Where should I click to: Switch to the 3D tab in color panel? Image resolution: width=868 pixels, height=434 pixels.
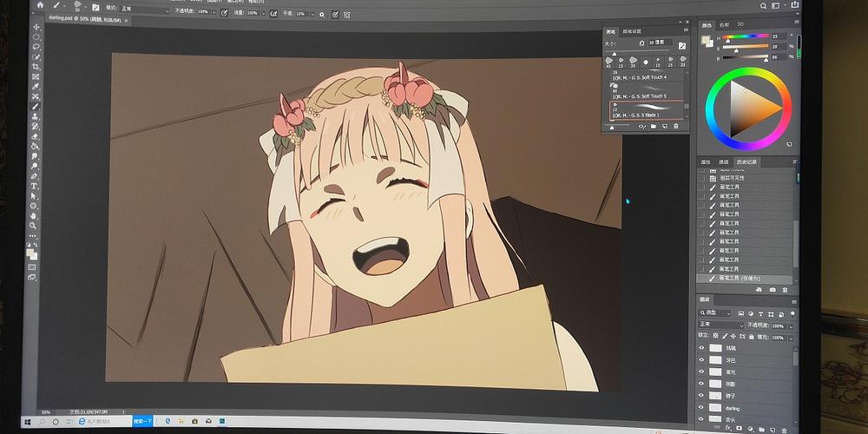(x=740, y=25)
